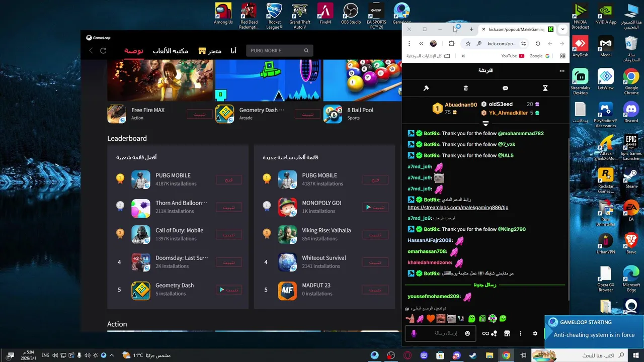
Task: Expand bookmarks bar overflow chevron
Action: click(x=463, y=56)
